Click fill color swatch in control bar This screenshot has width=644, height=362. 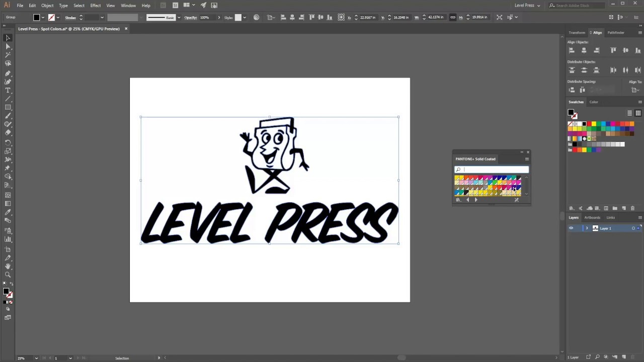[36, 18]
